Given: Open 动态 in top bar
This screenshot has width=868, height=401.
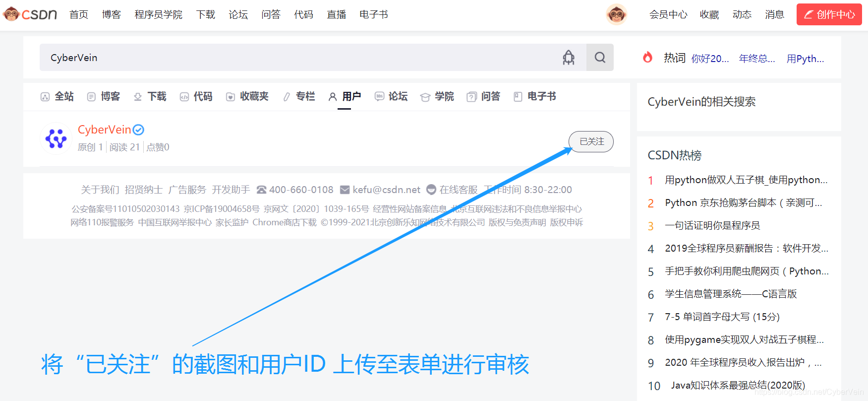Looking at the screenshot, I should pos(742,14).
